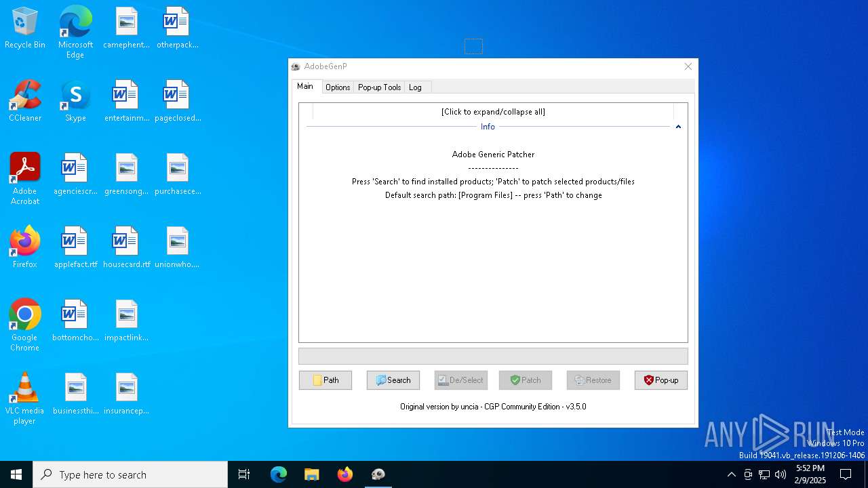
Task: Open Task View on the taskbar
Action: (x=244, y=474)
